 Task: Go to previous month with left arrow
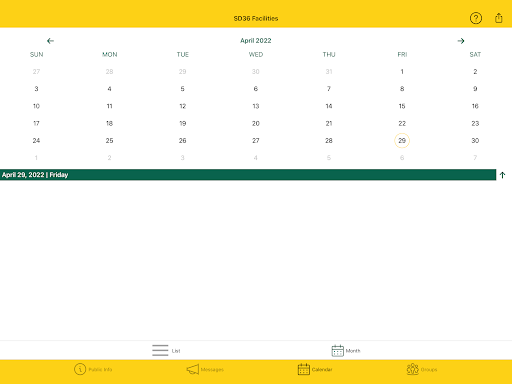click(50, 41)
